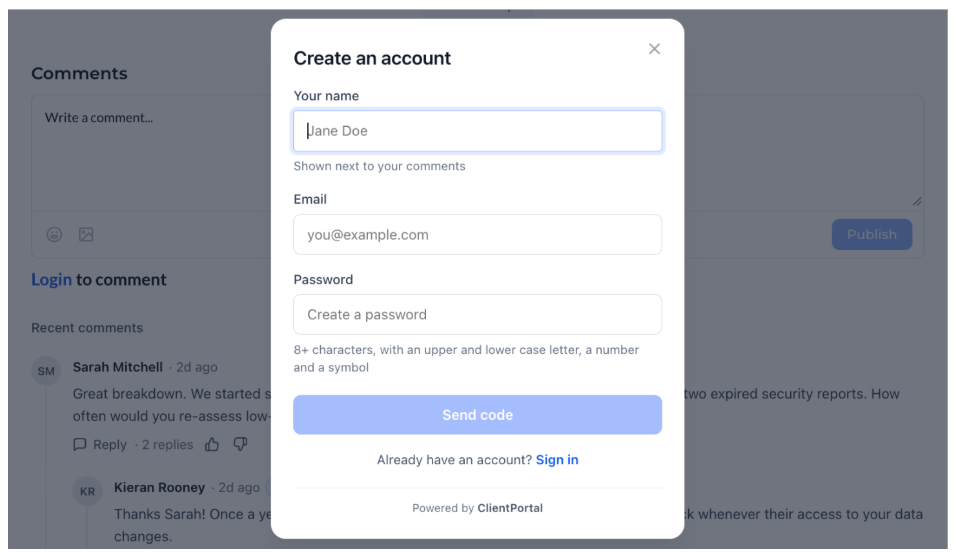The image size is (956, 556).
Task: Click the KR avatar of Kieran Rooney
Action: point(87,491)
